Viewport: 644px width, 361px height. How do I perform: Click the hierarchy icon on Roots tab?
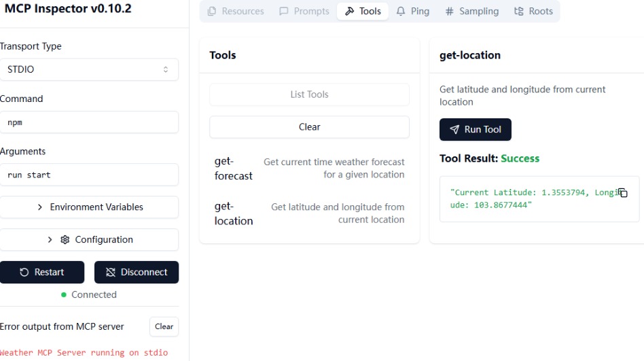[519, 12]
